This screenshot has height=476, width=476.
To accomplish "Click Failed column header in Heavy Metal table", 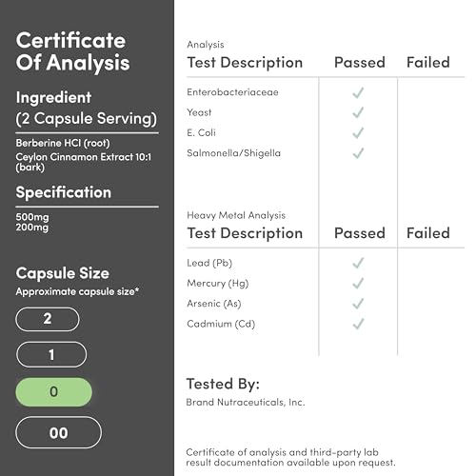I will (x=428, y=233).
